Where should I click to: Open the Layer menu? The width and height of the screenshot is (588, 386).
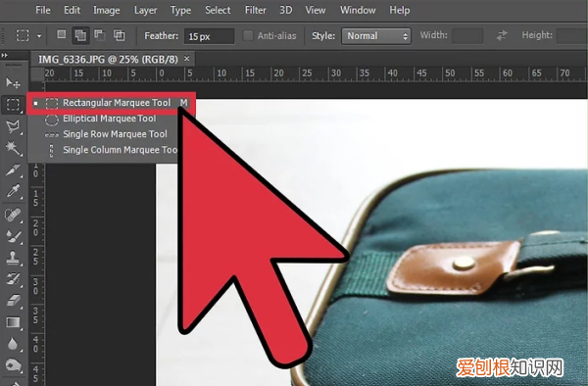coord(145,10)
